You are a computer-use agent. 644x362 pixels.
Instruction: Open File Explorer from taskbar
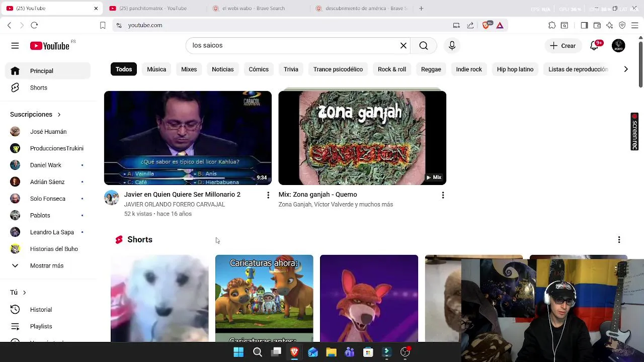pos(331,352)
